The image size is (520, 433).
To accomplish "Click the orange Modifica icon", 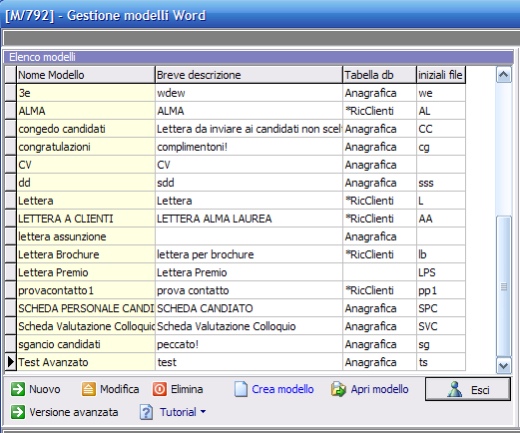I will (x=89, y=389).
